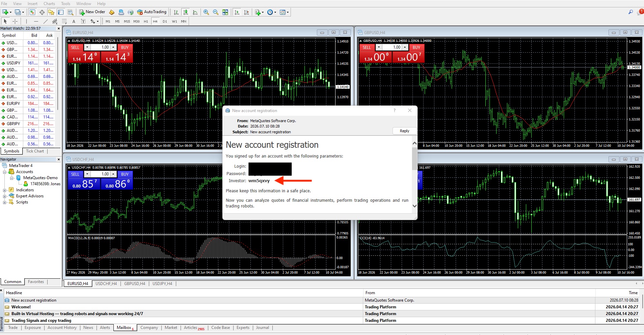Click Reply in the registration message

tap(404, 131)
